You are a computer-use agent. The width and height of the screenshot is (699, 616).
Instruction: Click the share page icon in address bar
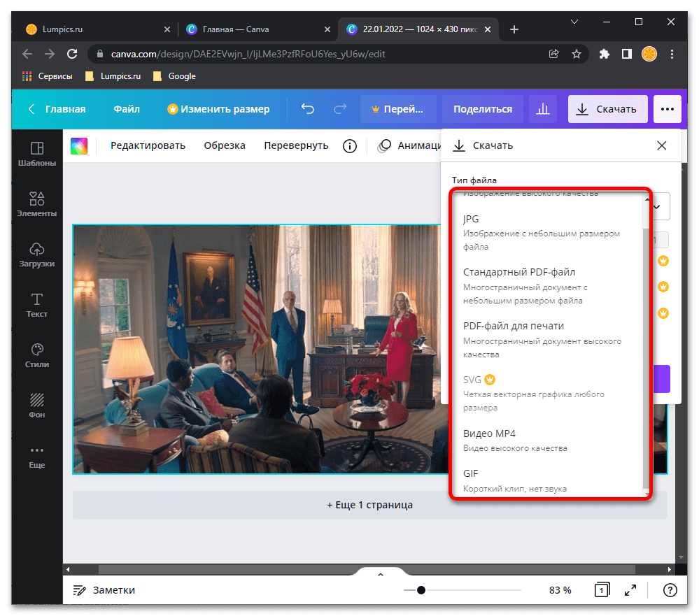553,54
